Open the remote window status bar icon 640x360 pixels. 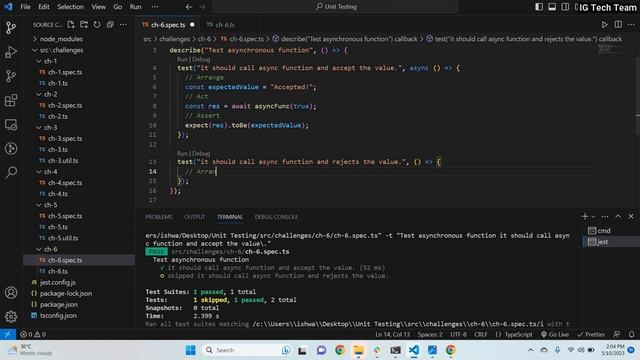(x=8, y=334)
